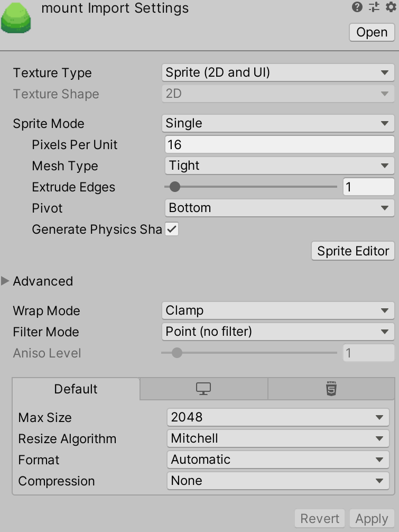Toggle the Generate Physics Shape checkbox
The image size is (399, 532).
[172, 230]
